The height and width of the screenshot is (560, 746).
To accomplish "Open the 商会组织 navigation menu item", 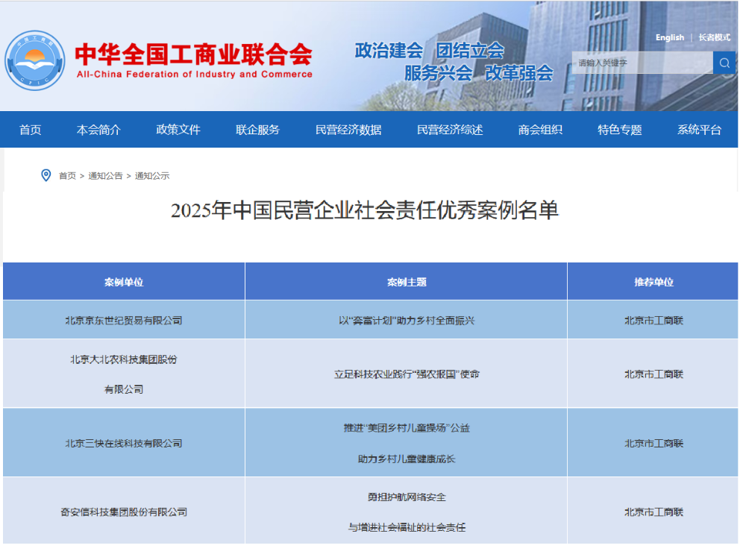I will point(542,129).
